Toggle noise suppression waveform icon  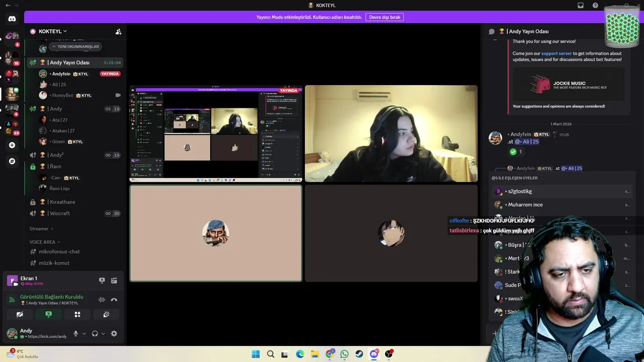(x=102, y=300)
